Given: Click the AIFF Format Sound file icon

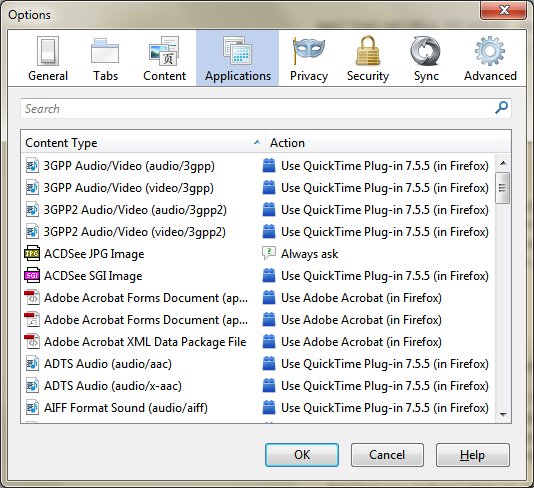Looking at the screenshot, I should click(32, 408).
